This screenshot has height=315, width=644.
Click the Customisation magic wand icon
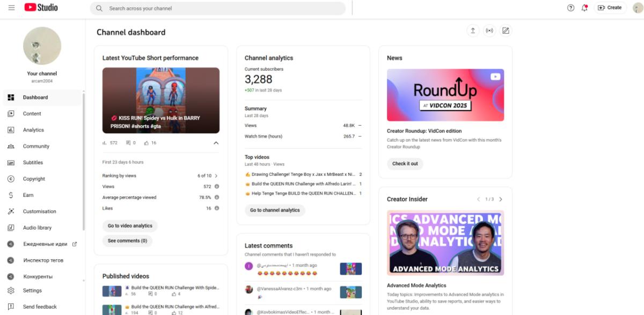tap(11, 211)
